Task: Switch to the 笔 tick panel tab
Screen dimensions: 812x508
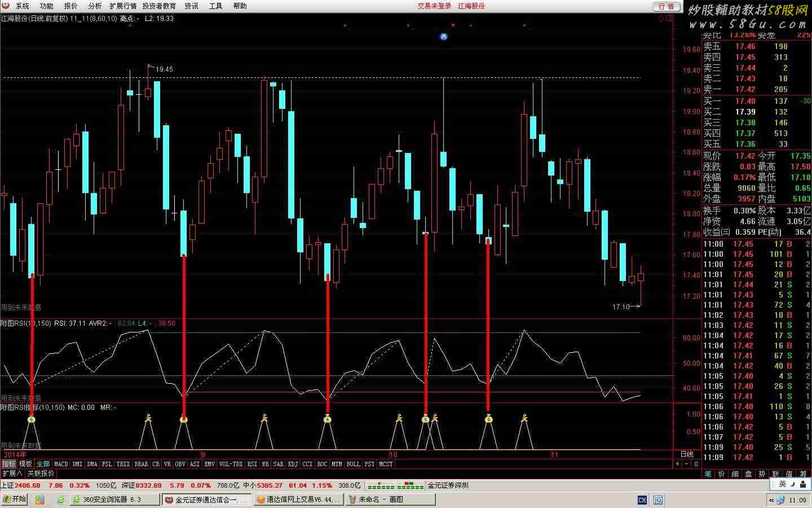Action: click(708, 474)
